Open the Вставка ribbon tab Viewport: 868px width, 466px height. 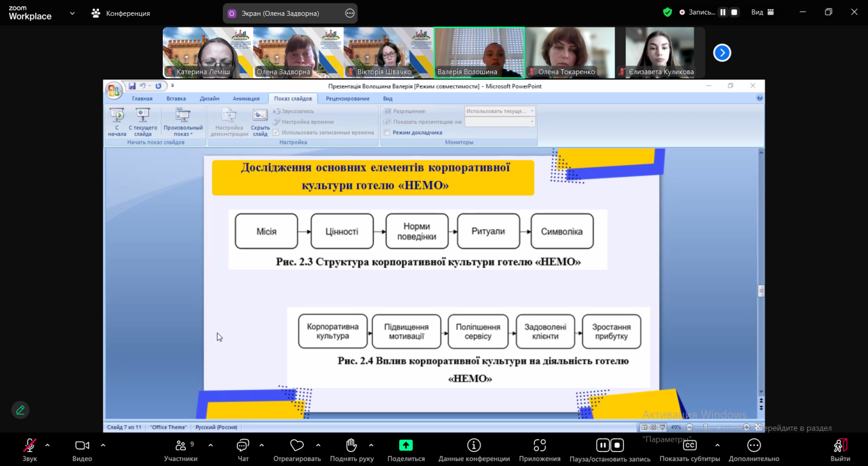[x=176, y=98]
